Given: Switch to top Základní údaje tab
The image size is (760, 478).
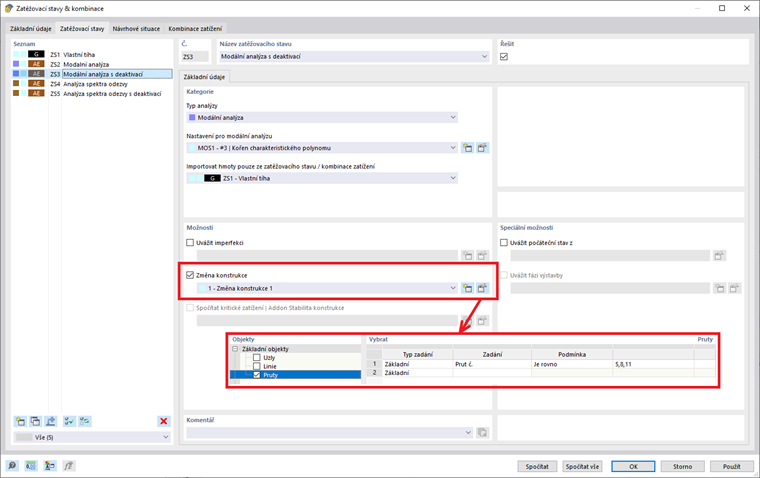Looking at the screenshot, I should tap(31, 29).
